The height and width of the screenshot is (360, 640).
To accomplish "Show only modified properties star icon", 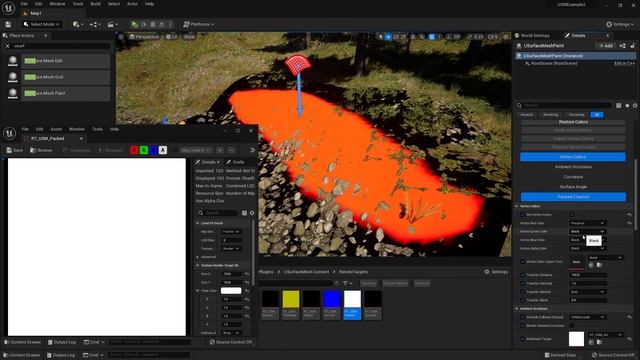I will [627, 106].
